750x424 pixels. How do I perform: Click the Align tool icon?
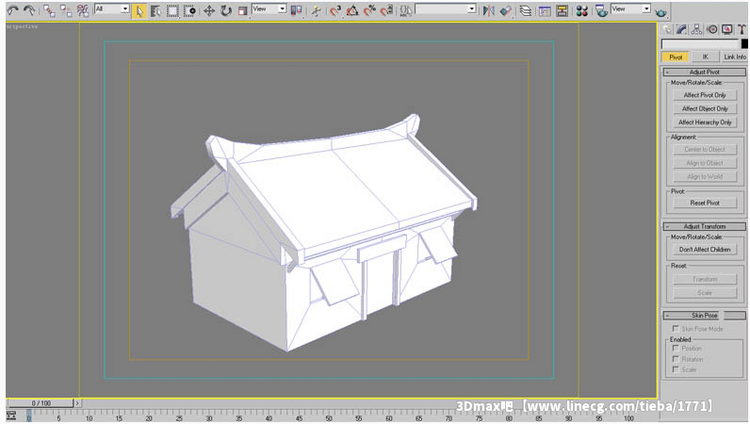point(506,10)
